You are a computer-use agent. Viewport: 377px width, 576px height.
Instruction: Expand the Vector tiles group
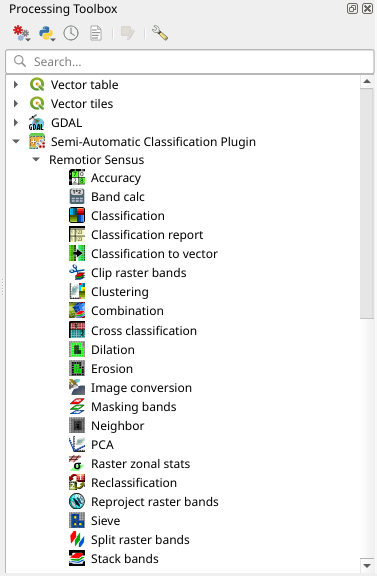[16, 104]
